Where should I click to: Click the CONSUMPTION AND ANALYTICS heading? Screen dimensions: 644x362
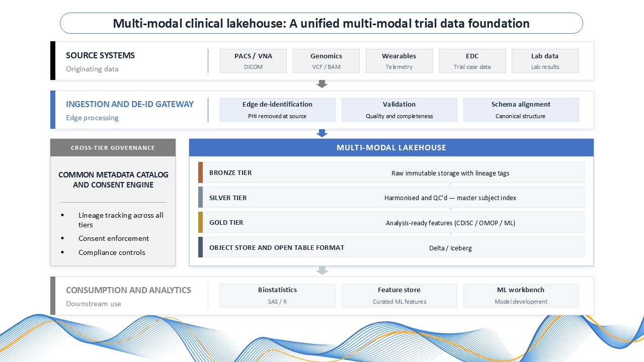tap(128, 290)
